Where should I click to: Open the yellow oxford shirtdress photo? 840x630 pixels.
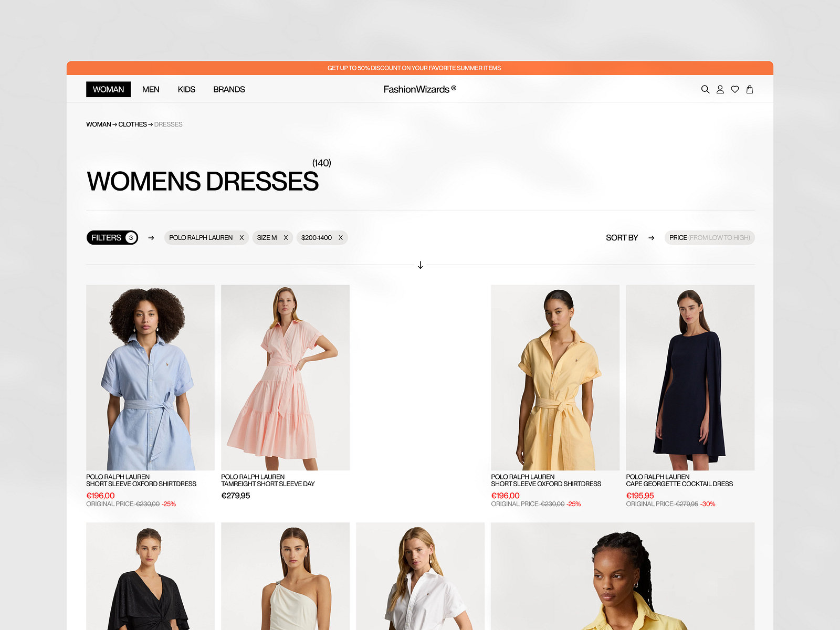tap(555, 377)
